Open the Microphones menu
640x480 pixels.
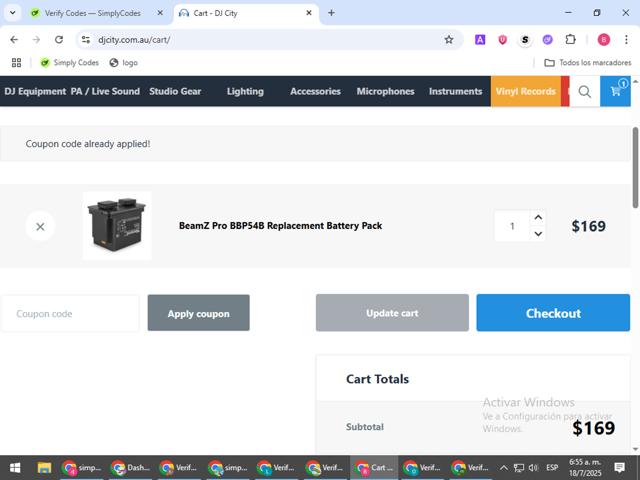click(x=385, y=91)
